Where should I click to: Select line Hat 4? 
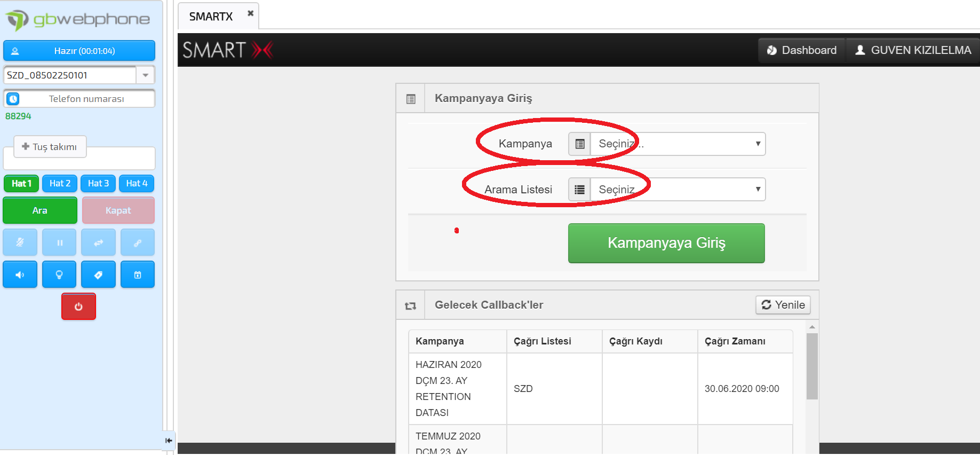click(x=137, y=184)
